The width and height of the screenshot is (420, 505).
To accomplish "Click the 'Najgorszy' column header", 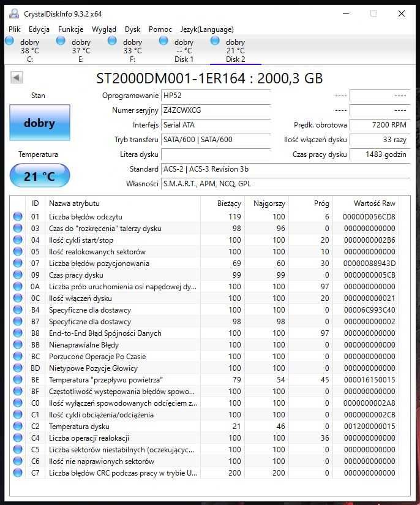I will (x=266, y=203).
